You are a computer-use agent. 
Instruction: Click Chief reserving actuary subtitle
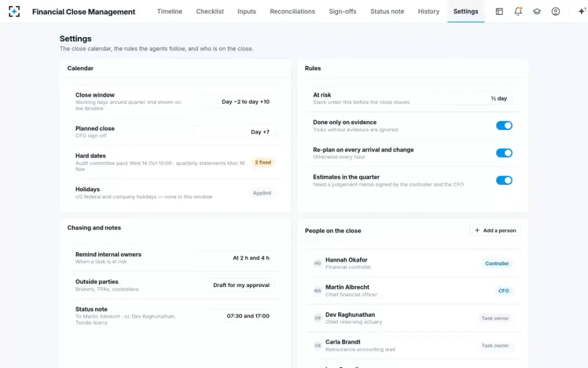pyautogui.click(x=354, y=322)
